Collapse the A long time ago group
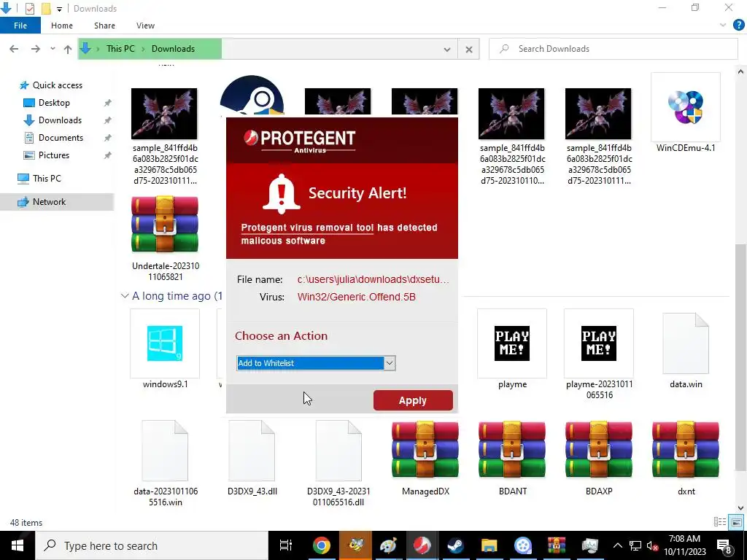This screenshot has height=560, width=747. pyautogui.click(x=125, y=296)
